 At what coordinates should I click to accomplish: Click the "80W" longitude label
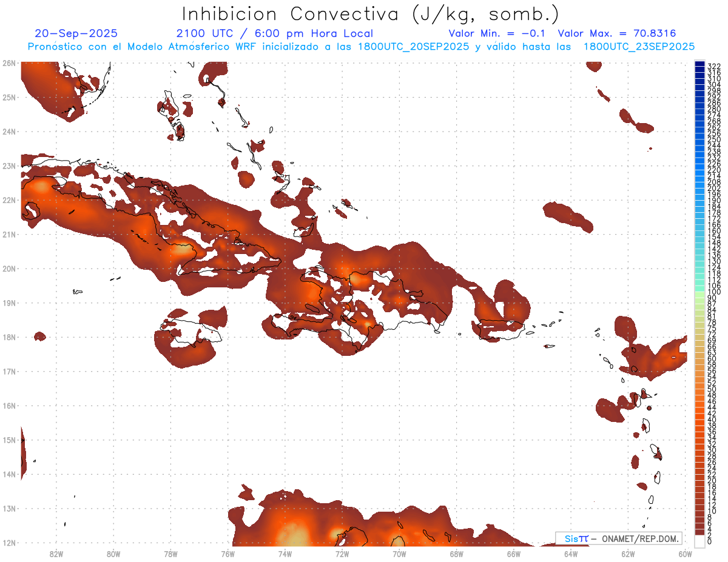click(113, 554)
